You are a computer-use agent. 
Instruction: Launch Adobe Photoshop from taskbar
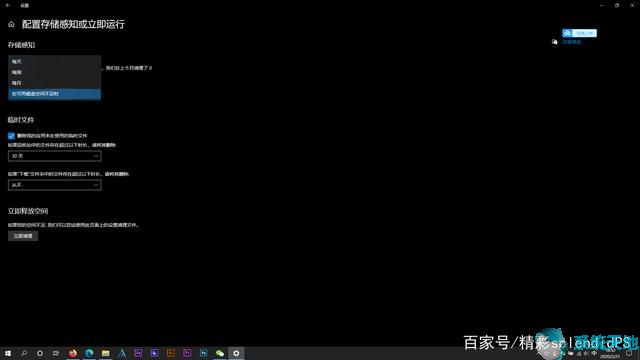click(x=203, y=353)
